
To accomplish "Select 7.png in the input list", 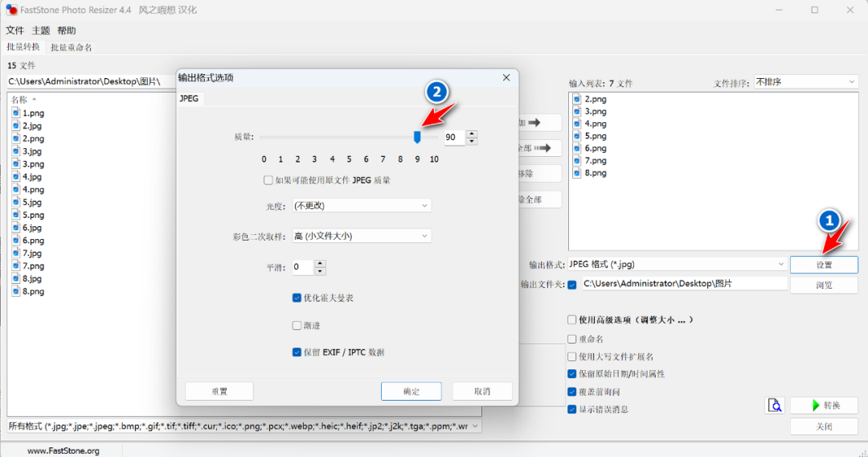I will (590, 161).
